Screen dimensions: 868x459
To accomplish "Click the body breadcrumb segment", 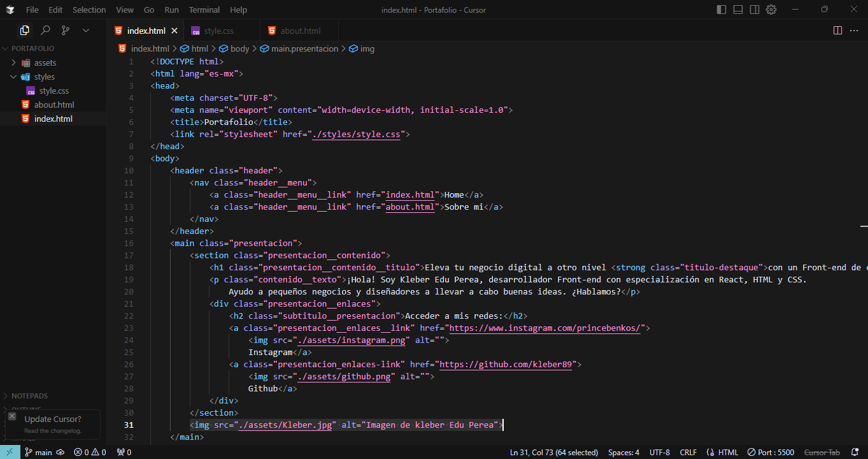I will point(234,48).
